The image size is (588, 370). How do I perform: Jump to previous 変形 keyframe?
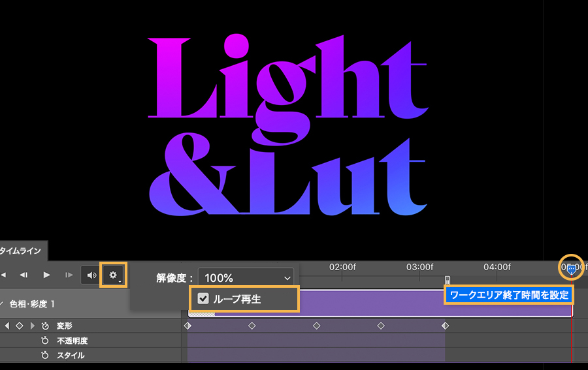(7, 326)
